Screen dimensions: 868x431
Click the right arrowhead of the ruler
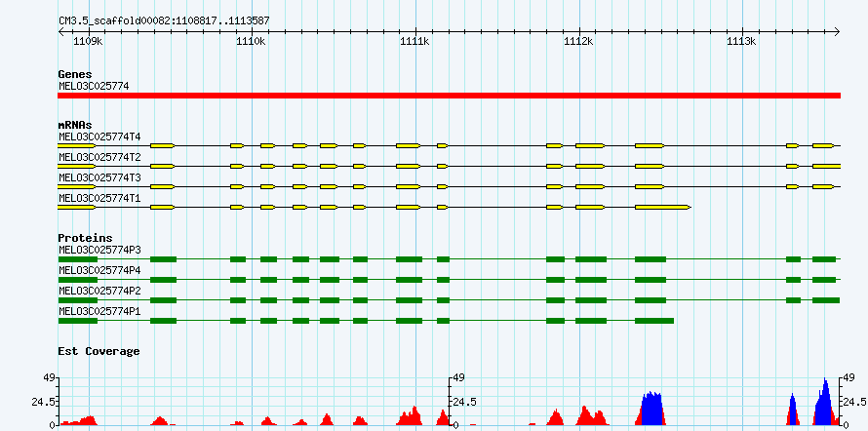837,31
